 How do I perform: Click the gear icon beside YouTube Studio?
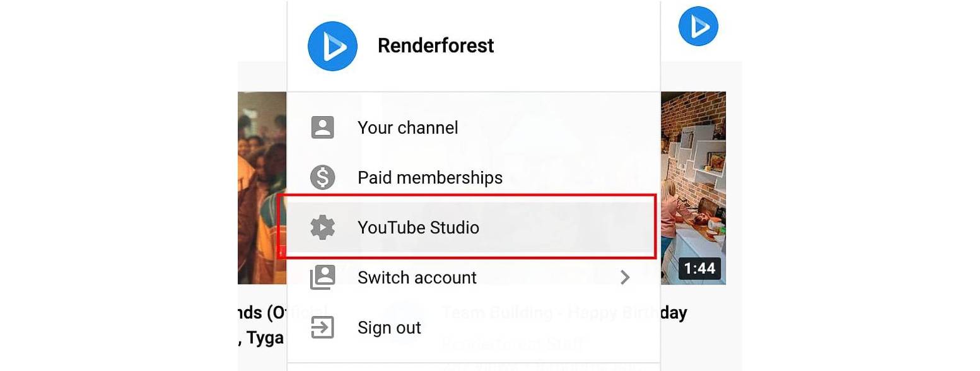[x=323, y=227]
